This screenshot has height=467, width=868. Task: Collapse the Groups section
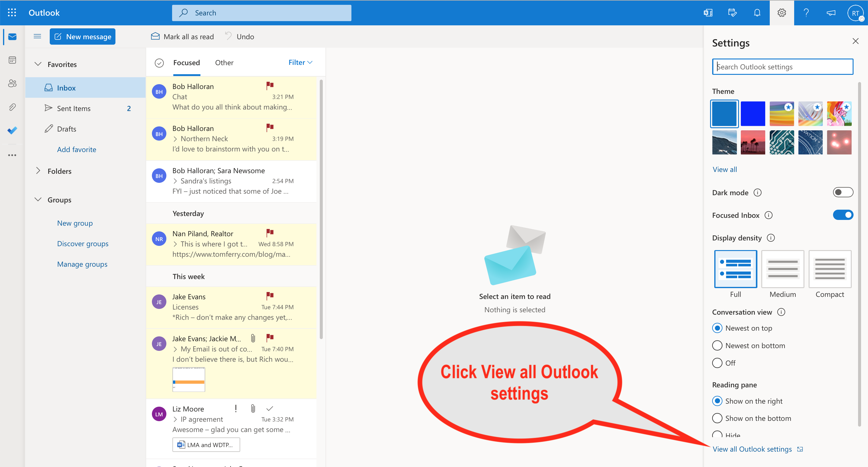[x=38, y=200]
